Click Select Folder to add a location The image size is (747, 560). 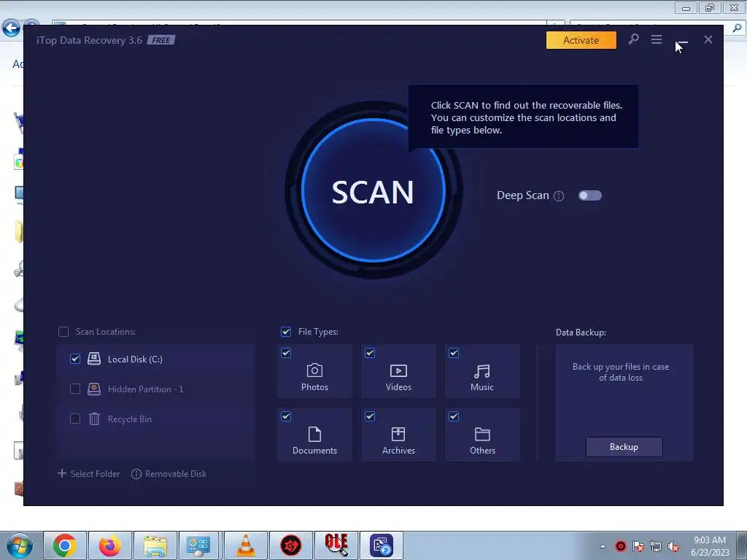coord(88,473)
